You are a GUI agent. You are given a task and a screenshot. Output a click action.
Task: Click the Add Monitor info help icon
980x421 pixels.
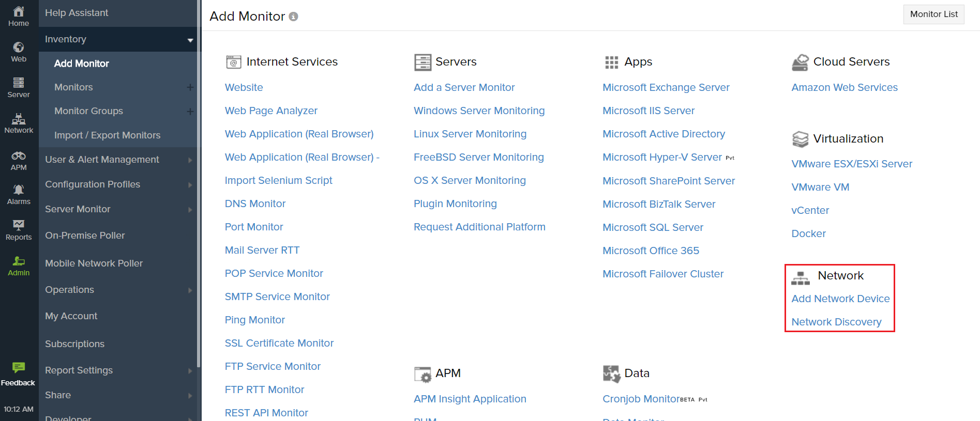pos(293,17)
